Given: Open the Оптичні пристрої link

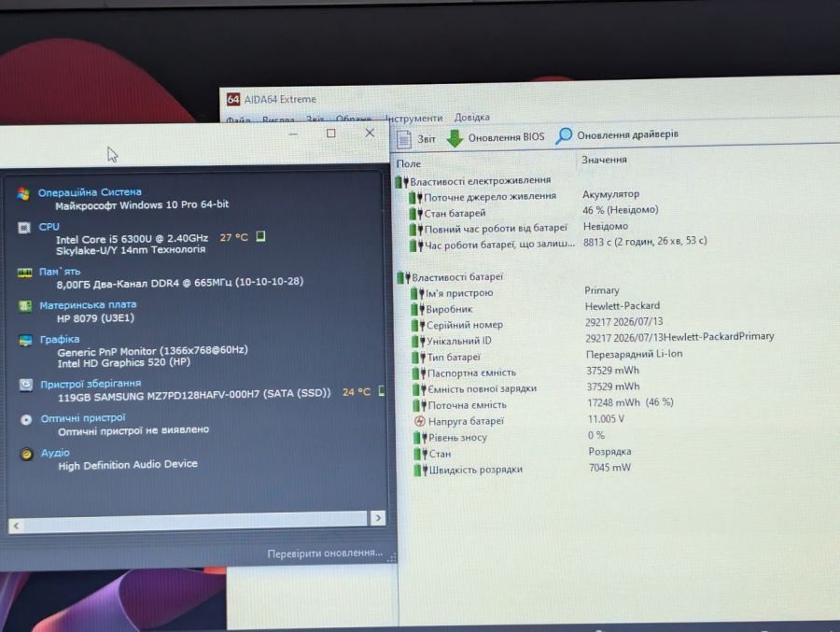Looking at the screenshot, I should click(83, 418).
